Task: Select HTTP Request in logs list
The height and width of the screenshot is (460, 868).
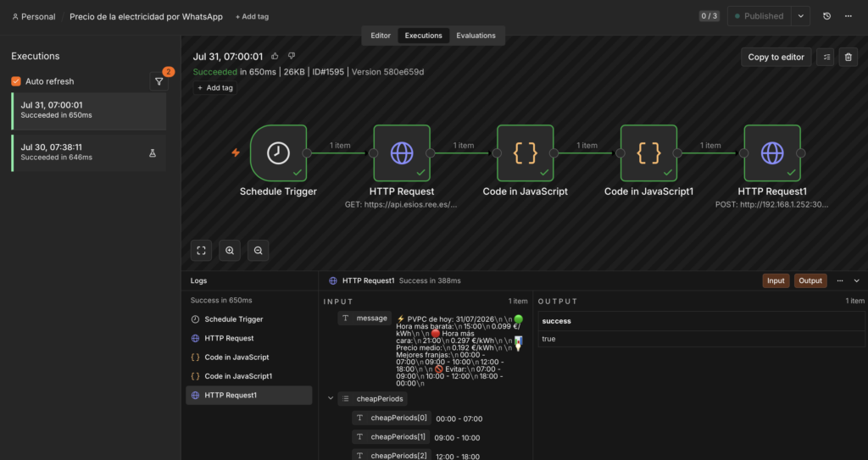Action: pos(249,338)
